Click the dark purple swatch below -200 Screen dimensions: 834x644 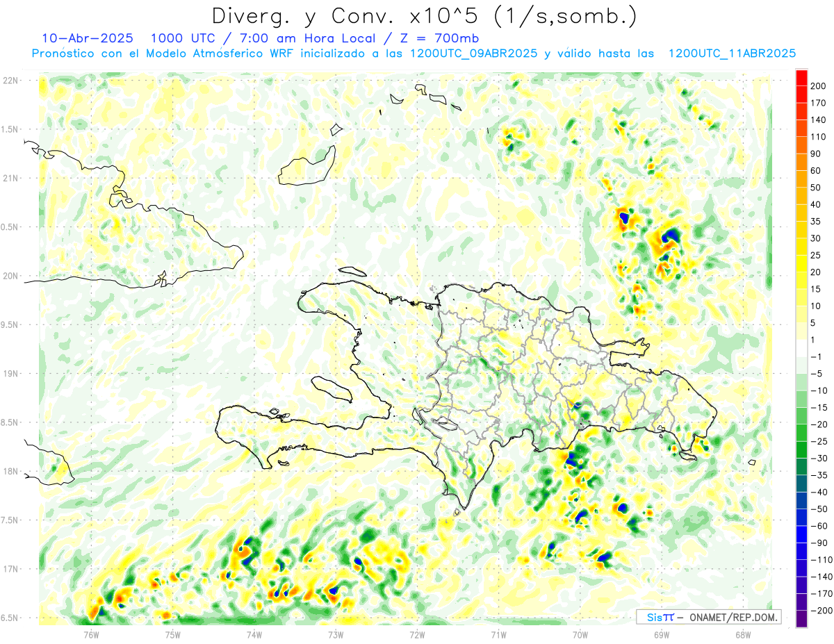pyautogui.click(x=801, y=619)
